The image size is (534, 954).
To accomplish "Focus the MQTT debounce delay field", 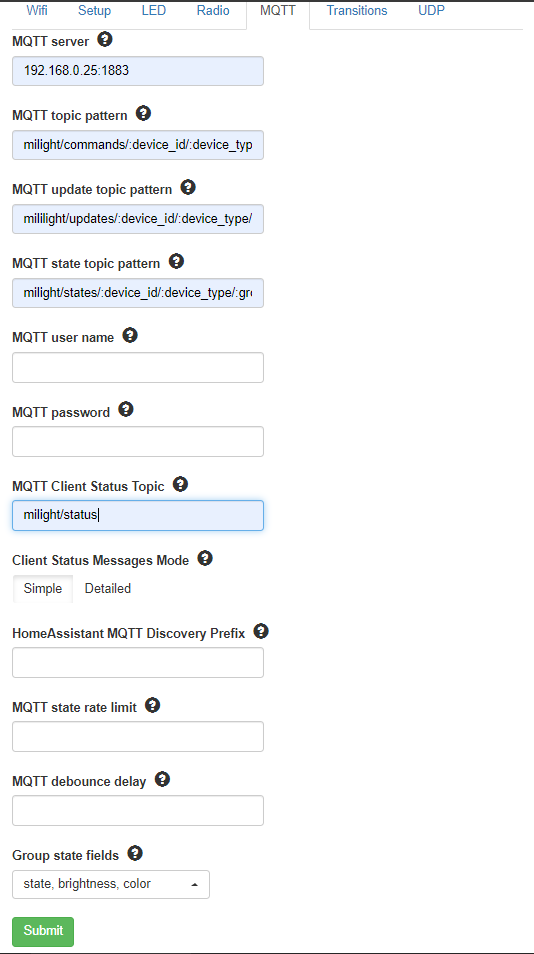I will click(138, 810).
